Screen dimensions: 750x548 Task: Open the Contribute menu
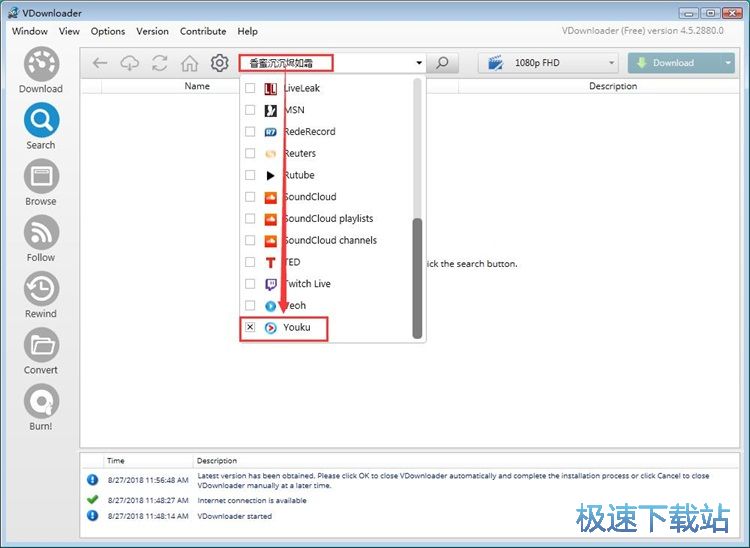click(203, 32)
